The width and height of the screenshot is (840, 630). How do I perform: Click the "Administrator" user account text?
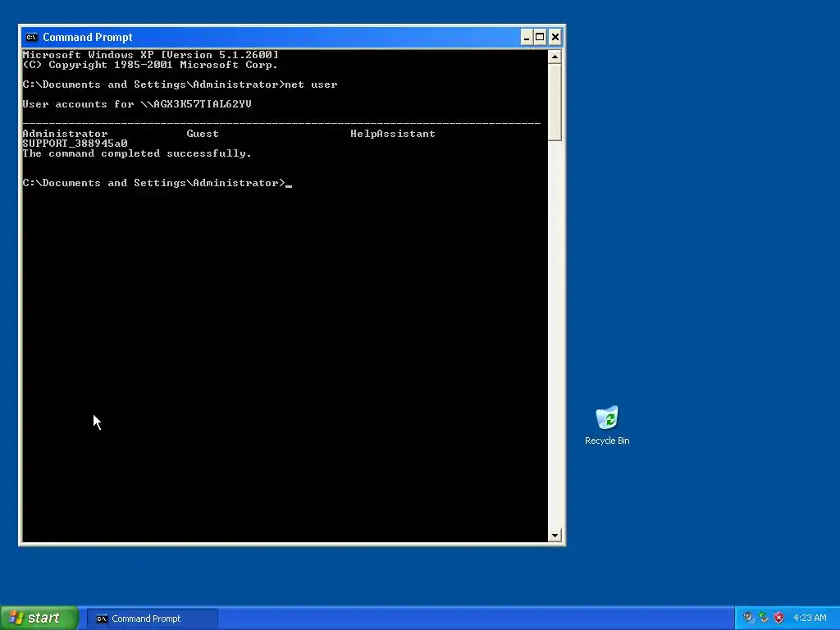(65, 134)
